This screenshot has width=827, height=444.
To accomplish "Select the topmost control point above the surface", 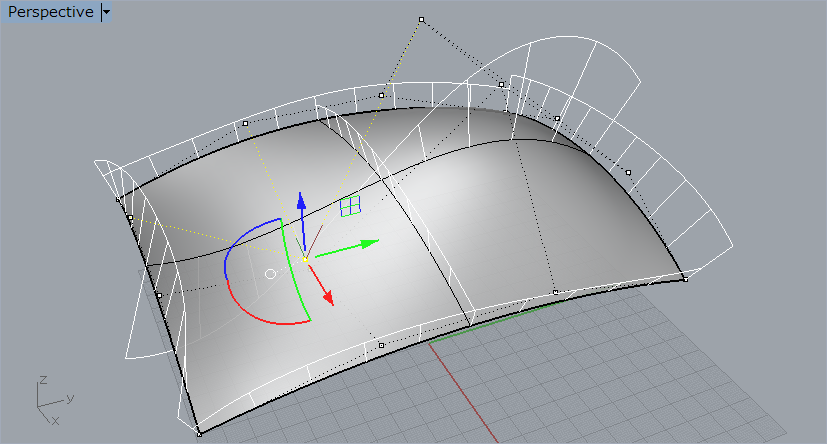I will [x=421, y=20].
